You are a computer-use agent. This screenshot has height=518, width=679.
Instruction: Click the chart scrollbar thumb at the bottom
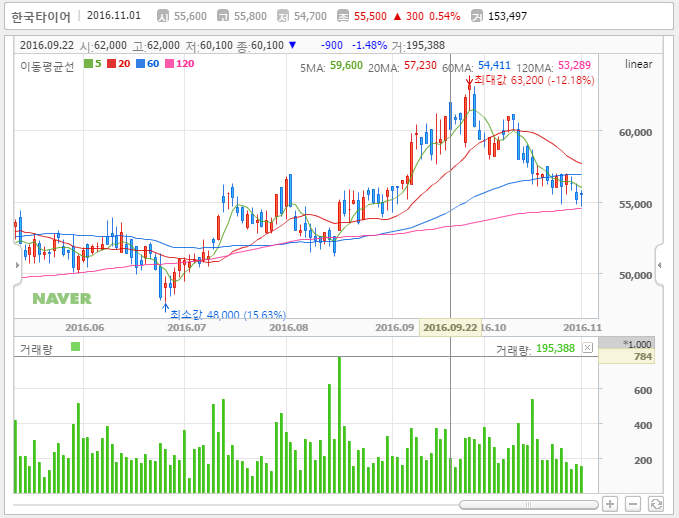point(529,505)
